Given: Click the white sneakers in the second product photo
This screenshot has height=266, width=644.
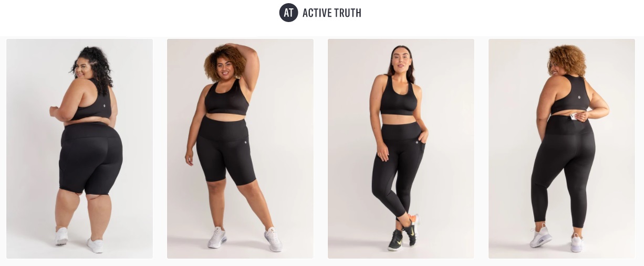Looking at the screenshot, I should tap(245, 239).
